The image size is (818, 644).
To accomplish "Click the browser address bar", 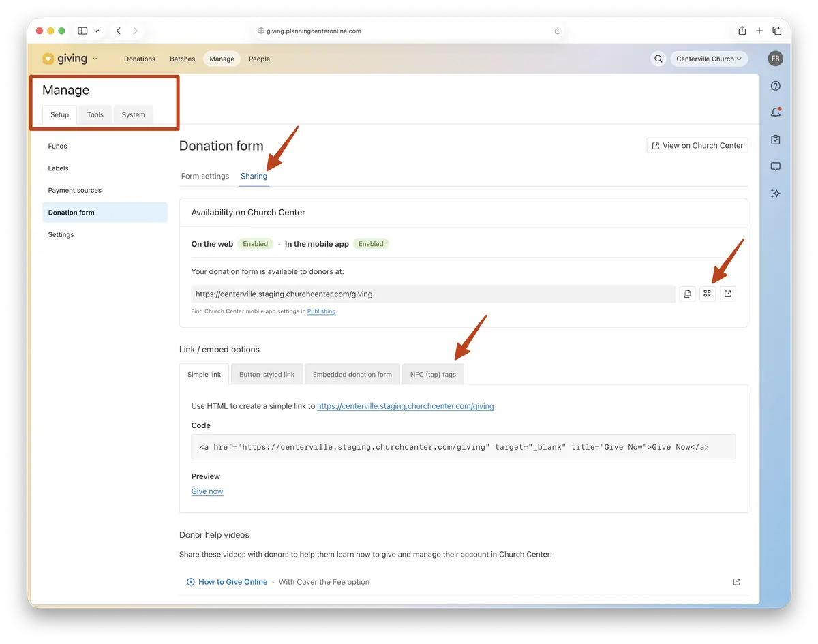I will 410,31.
